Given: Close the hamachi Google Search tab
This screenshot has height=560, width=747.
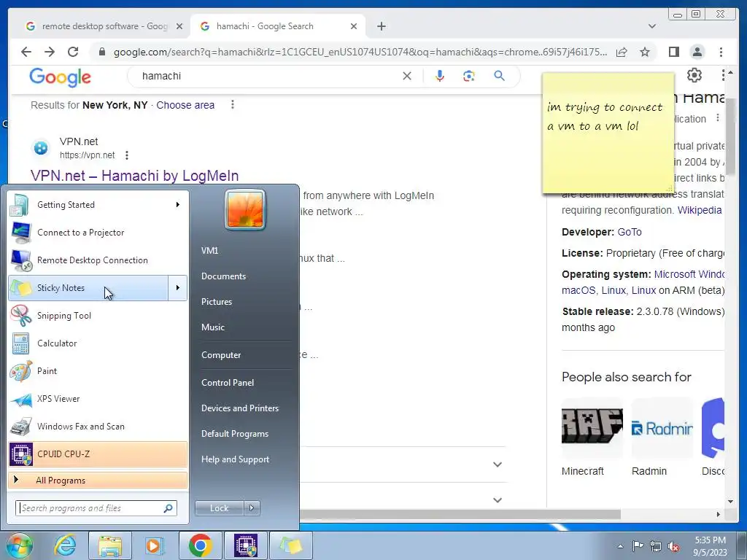Looking at the screenshot, I should pyautogui.click(x=354, y=26).
